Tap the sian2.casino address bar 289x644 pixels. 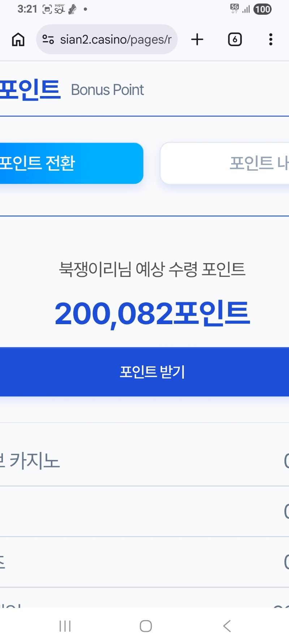click(107, 39)
